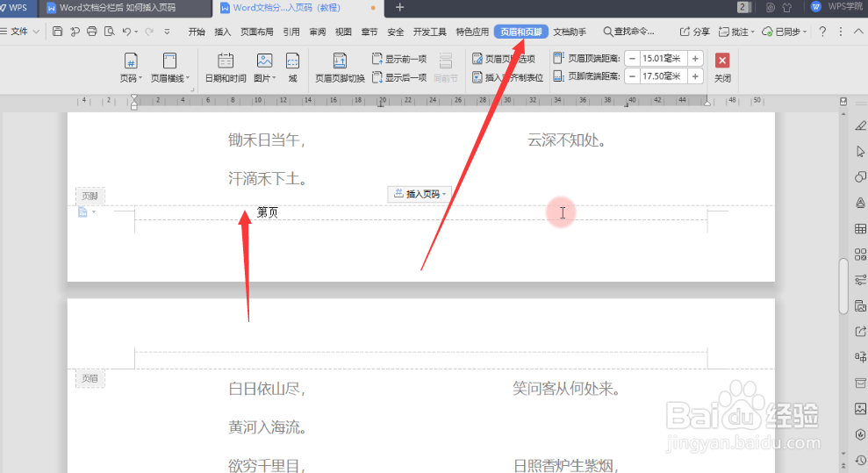Expand the quick access toolbar customize arrow
The width and height of the screenshot is (868, 473).
(167, 32)
